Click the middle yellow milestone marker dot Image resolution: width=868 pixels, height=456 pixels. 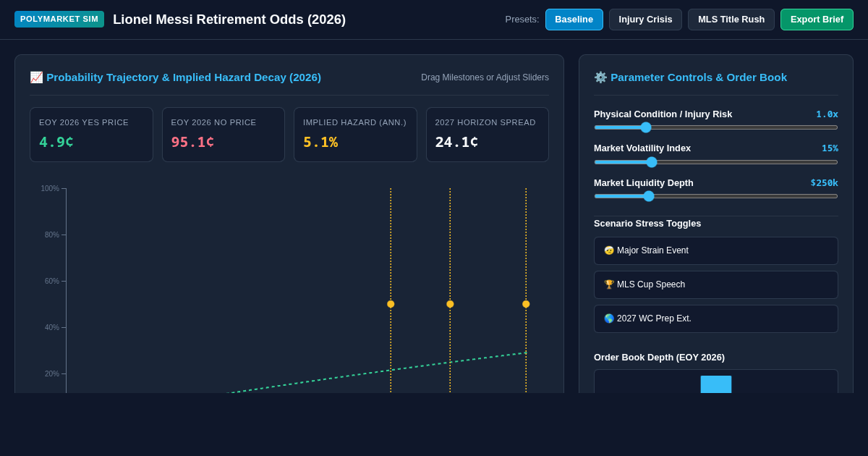pos(450,304)
